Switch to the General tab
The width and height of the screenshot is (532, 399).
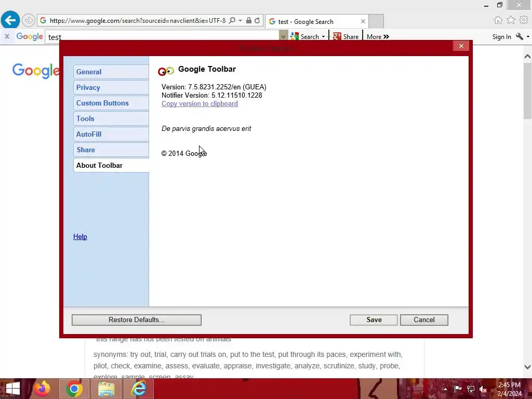pyautogui.click(x=111, y=72)
